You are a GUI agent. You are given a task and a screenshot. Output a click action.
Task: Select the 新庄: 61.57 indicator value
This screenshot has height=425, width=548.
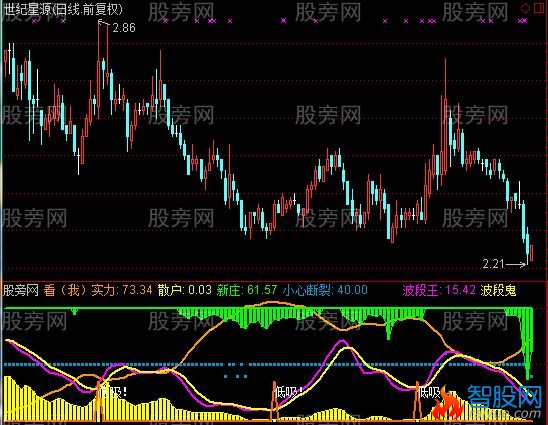(247, 290)
